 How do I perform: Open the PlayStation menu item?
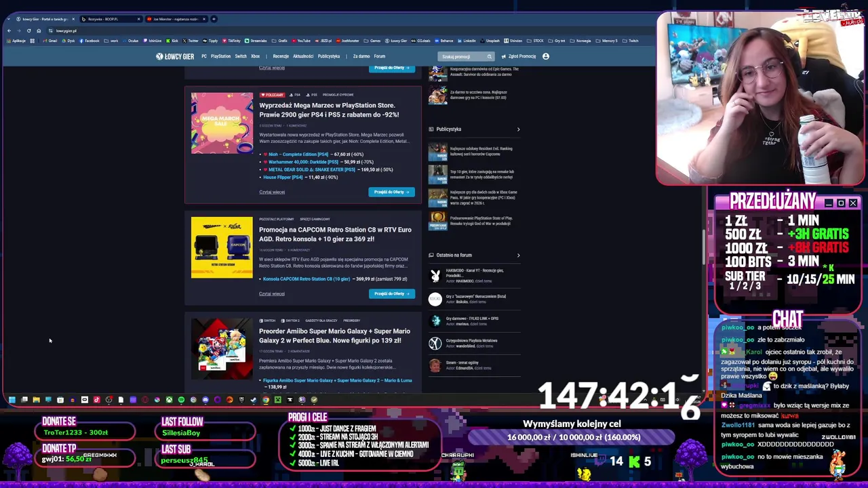[x=220, y=56]
